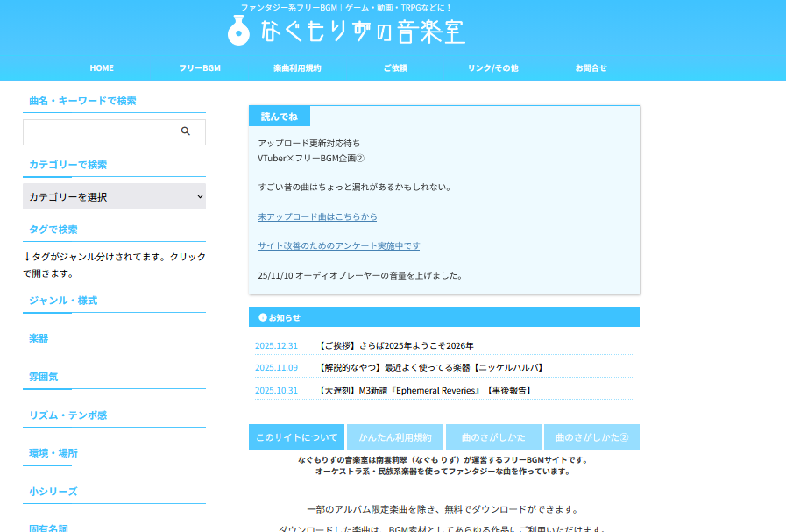Viewport: 786px width, 532px height.
Task: Expand the リズム・テンポ感 tag group
Action: [68, 415]
